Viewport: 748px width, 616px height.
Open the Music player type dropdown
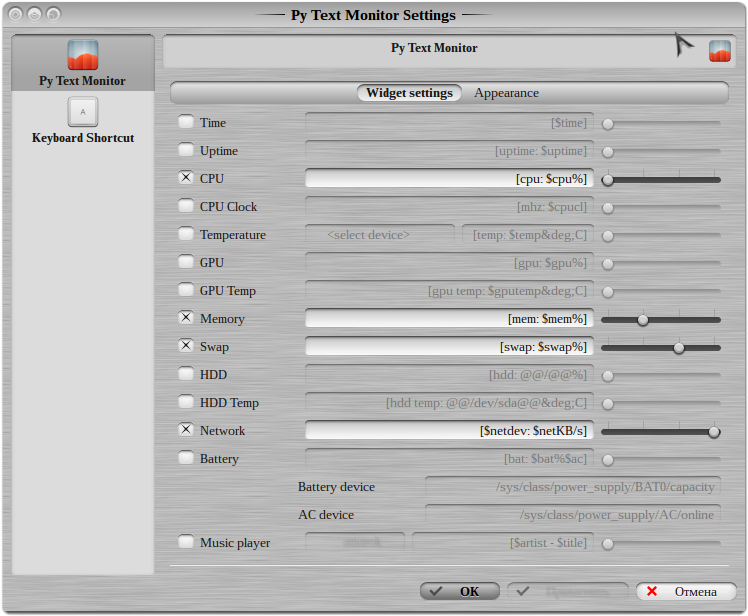pos(355,543)
